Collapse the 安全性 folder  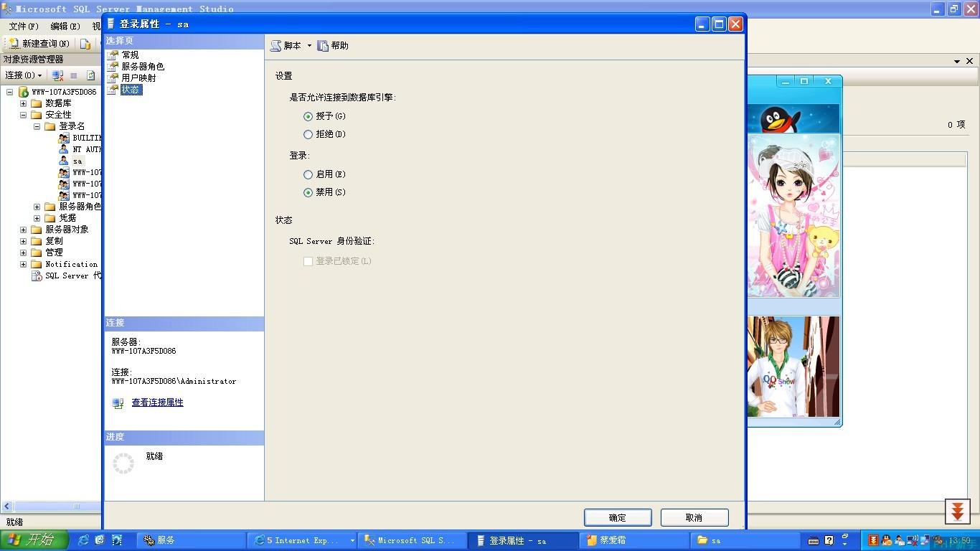[24, 115]
